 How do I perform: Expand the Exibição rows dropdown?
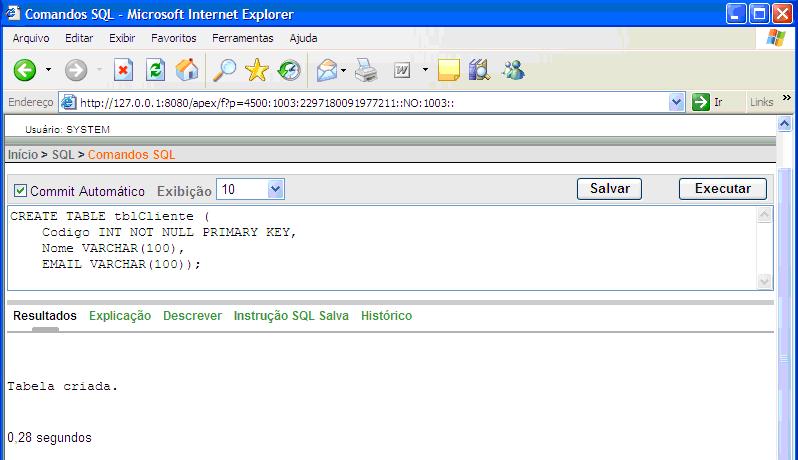[x=276, y=189]
